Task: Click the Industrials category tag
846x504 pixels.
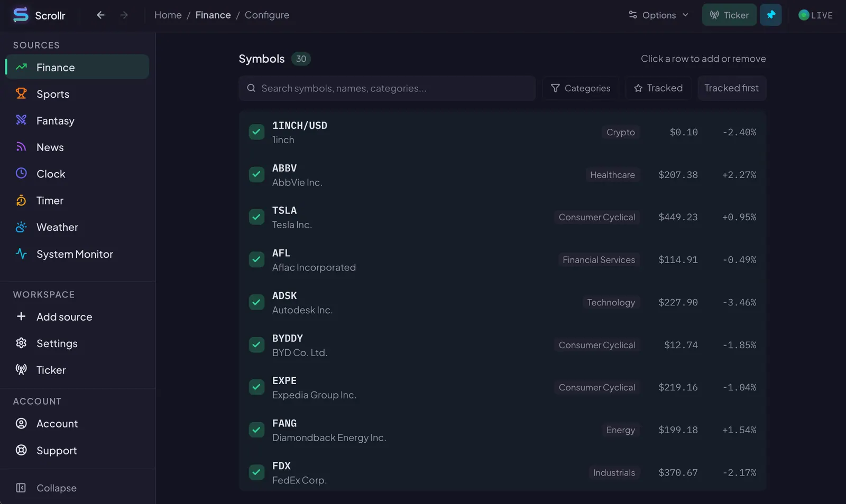Action: coord(614,472)
